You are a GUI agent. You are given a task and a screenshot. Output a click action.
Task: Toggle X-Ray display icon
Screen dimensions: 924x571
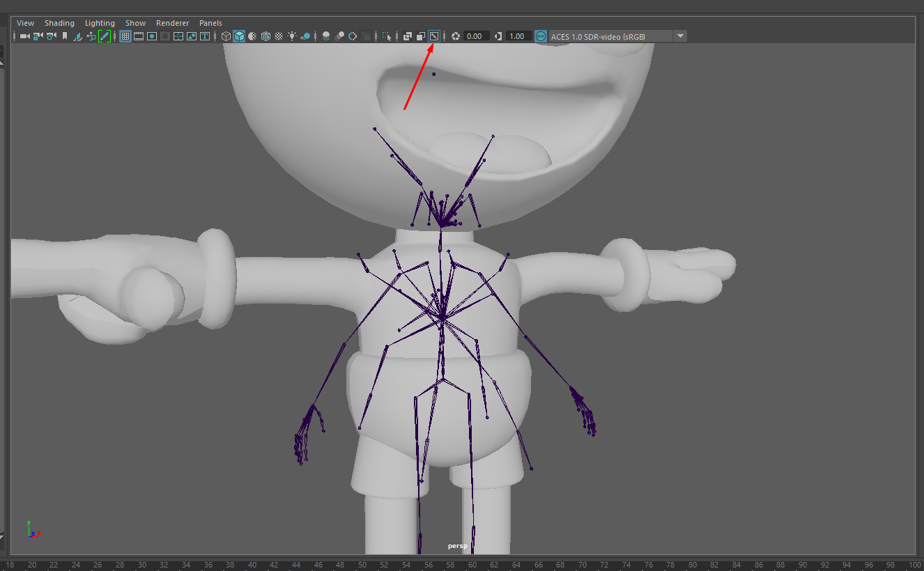pyautogui.click(x=408, y=36)
